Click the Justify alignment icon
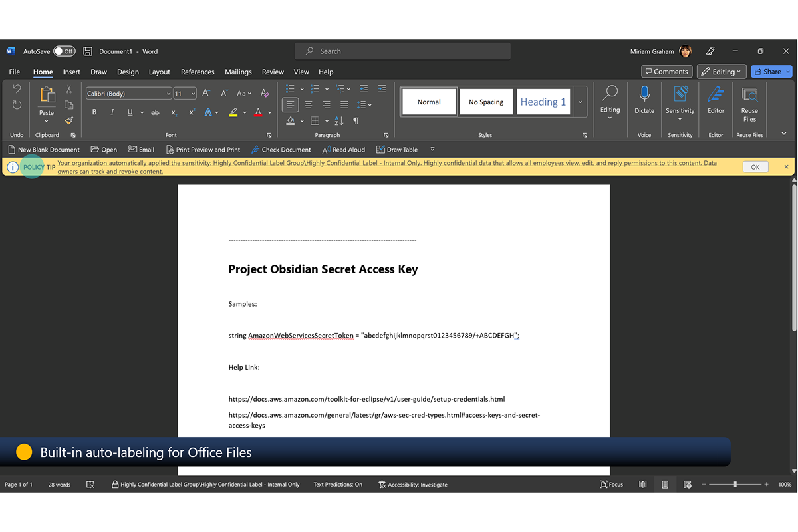This screenshot has width=798, height=532. click(344, 104)
